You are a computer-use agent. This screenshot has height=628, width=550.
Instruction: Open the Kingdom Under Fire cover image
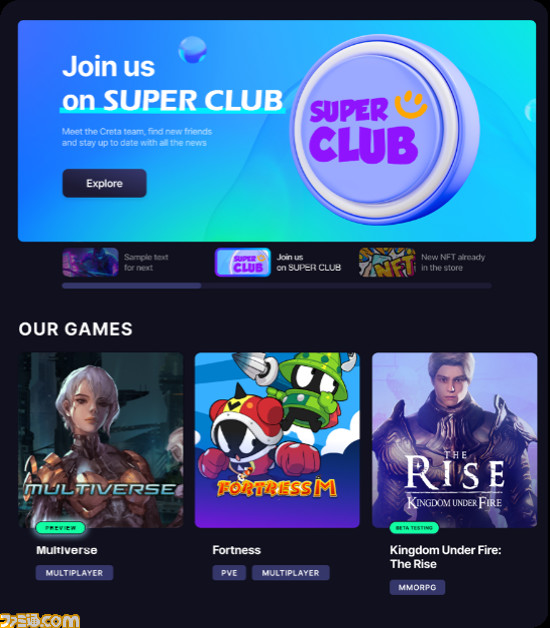click(x=455, y=440)
